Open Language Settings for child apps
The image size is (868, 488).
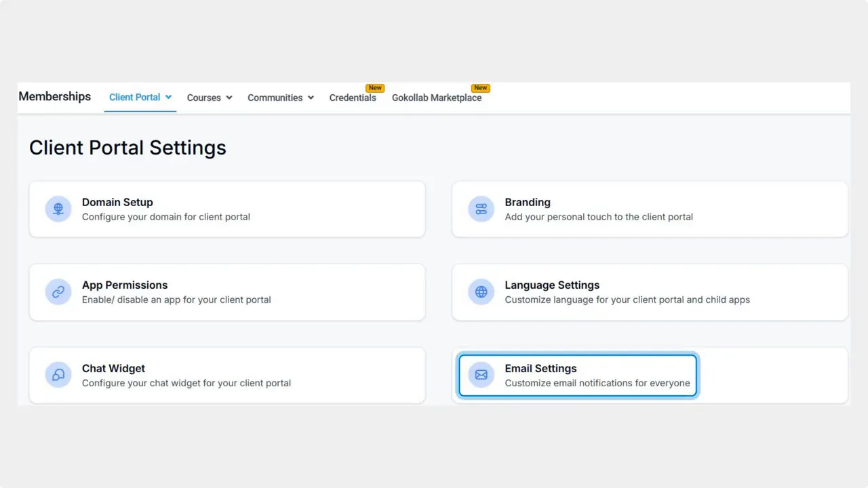(650, 291)
